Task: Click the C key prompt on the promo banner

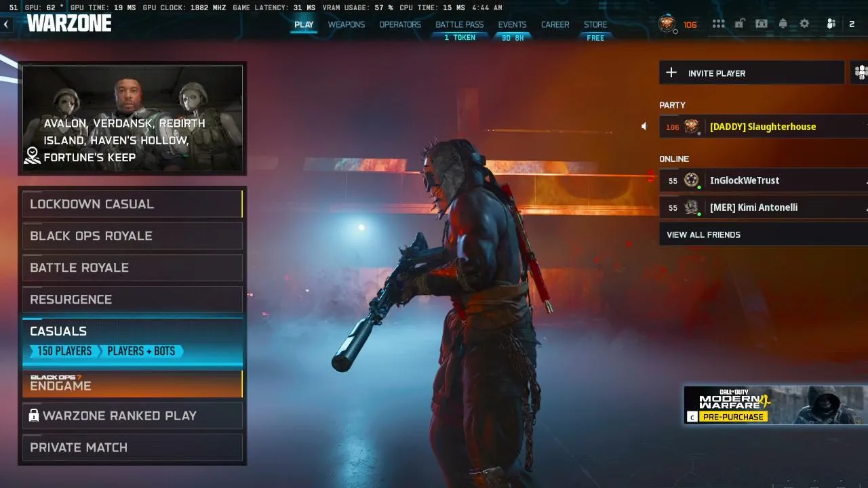Action: tap(692, 417)
